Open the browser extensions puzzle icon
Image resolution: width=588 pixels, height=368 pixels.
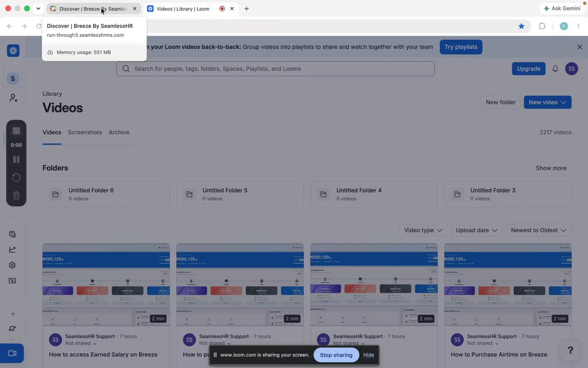click(542, 26)
